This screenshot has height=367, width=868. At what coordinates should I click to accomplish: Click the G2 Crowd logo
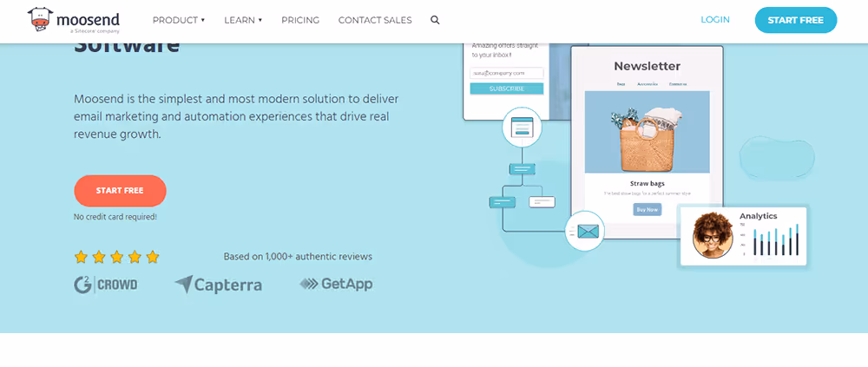tap(106, 285)
